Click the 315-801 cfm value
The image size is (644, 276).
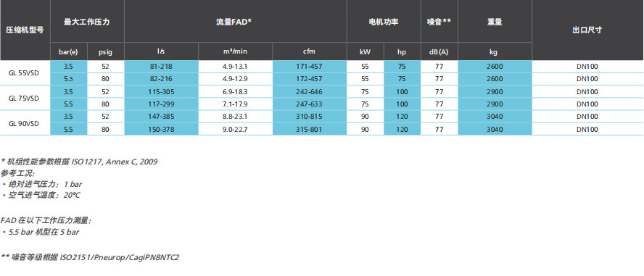(310, 129)
